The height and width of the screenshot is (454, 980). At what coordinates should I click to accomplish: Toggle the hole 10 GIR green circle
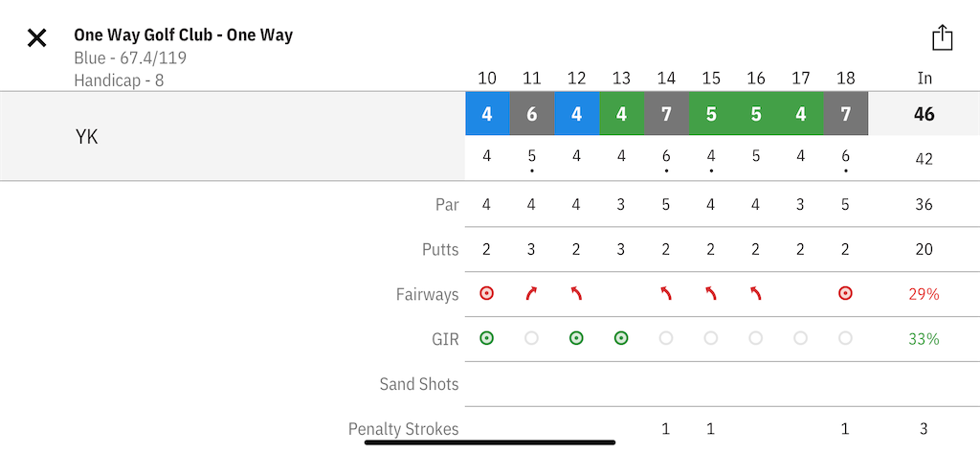click(486, 338)
